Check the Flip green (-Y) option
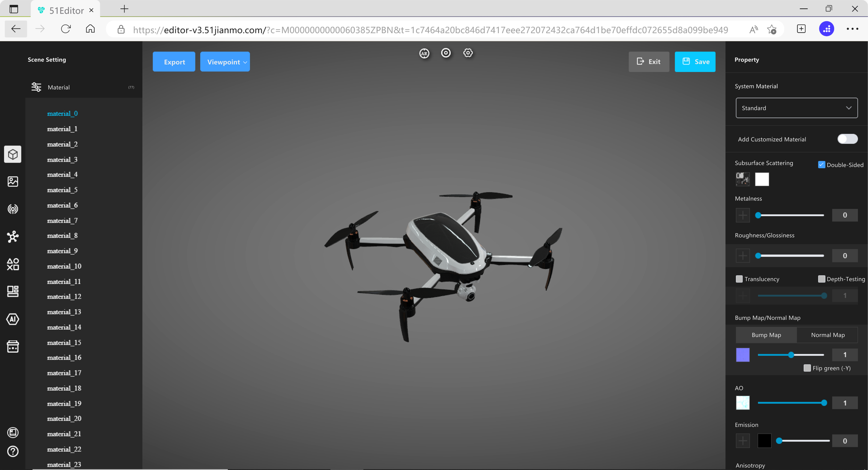The width and height of the screenshot is (868, 470). pos(807,368)
